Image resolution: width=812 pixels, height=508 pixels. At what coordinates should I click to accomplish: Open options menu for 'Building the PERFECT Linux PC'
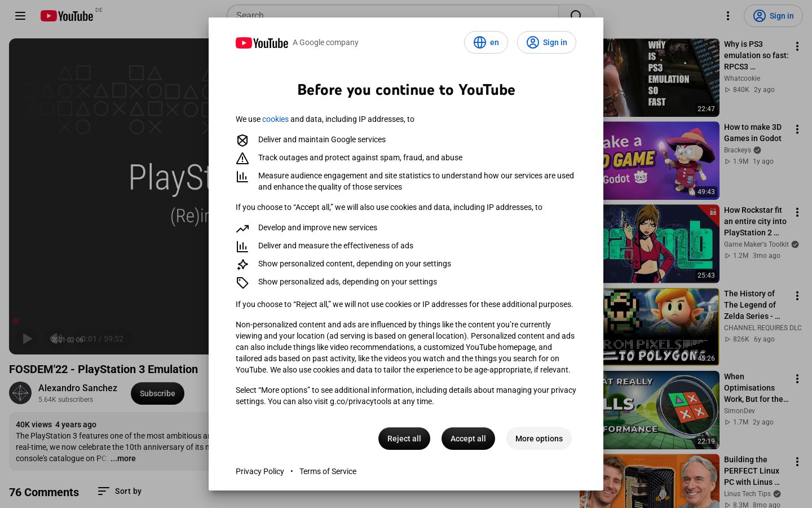[797, 462]
